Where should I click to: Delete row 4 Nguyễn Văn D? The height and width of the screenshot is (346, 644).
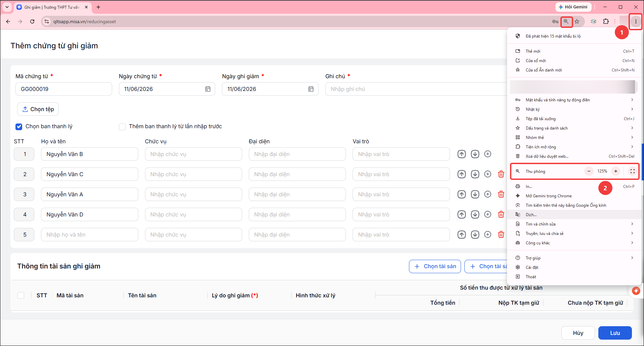[501, 214]
